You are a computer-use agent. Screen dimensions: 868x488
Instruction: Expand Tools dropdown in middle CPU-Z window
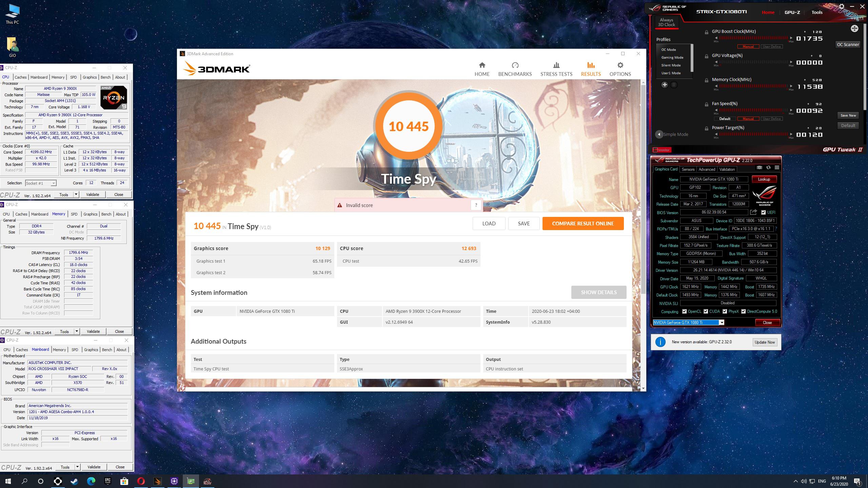coord(77,331)
